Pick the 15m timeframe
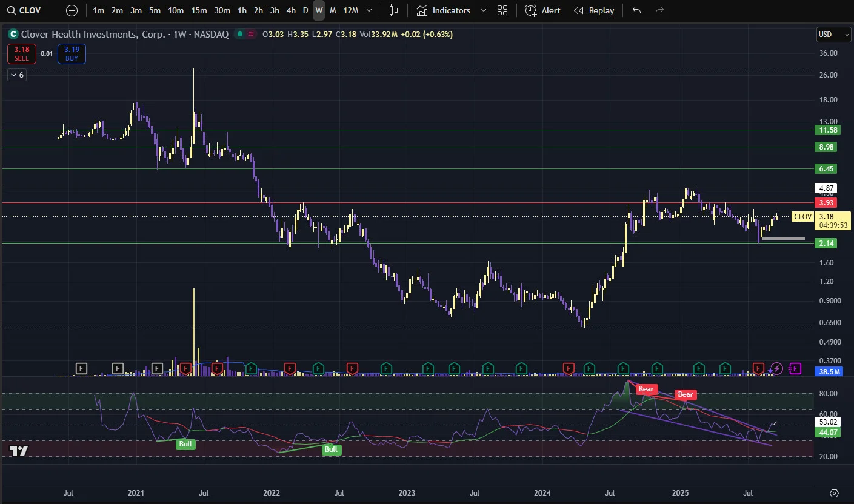 (x=199, y=10)
